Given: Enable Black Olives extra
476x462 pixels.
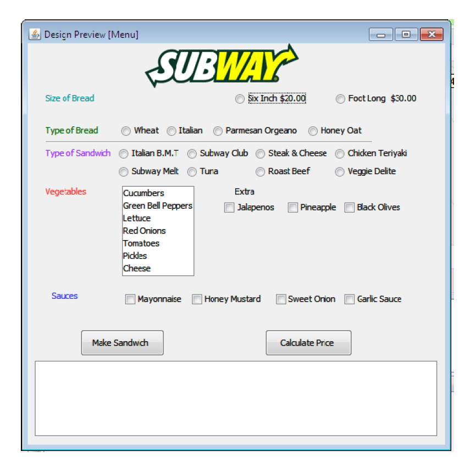Looking at the screenshot, I should coord(350,208).
